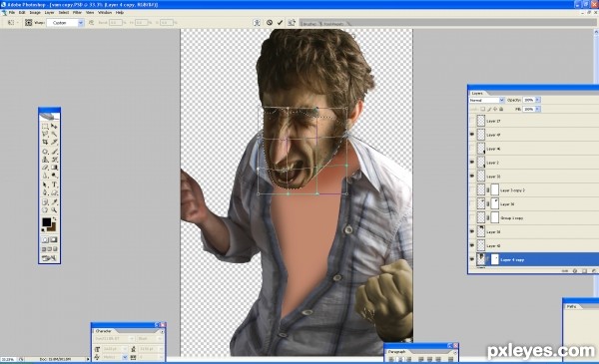Toggle lock transparent pixels in the Layers panel
Image resolution: width=599 pixels, height=364 pixels.
point(483,109)
